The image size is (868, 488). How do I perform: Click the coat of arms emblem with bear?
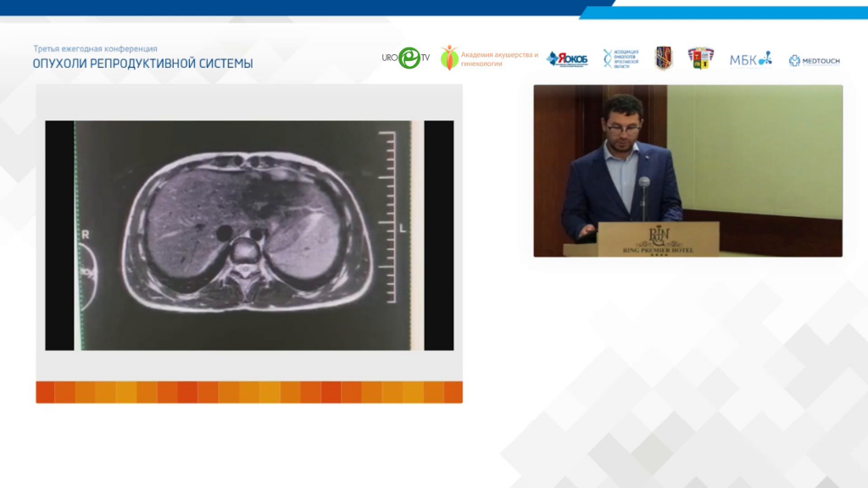coord(700,58)
